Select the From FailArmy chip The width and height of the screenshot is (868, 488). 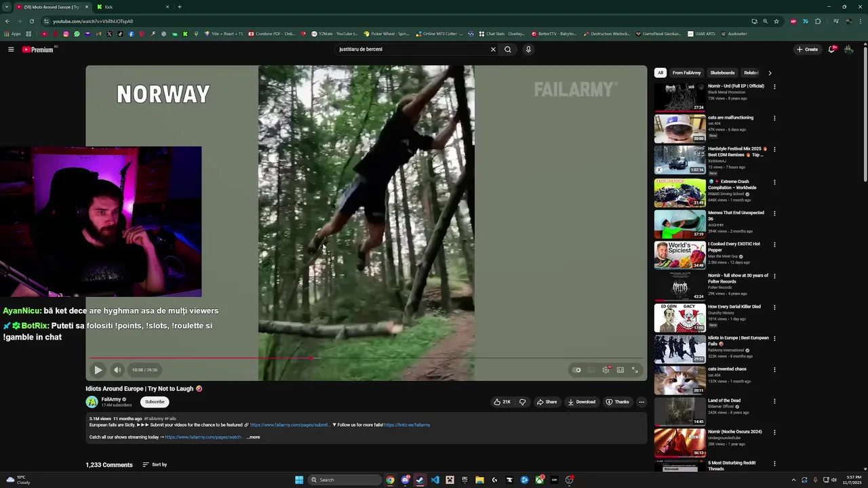click(x=686, y=73)
